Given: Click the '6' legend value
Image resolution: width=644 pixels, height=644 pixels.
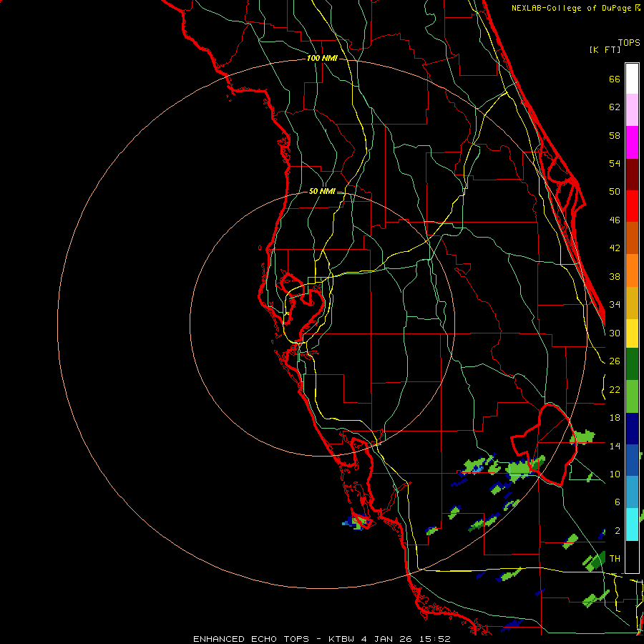Looking at the screenshot, I should coord(617,502).
